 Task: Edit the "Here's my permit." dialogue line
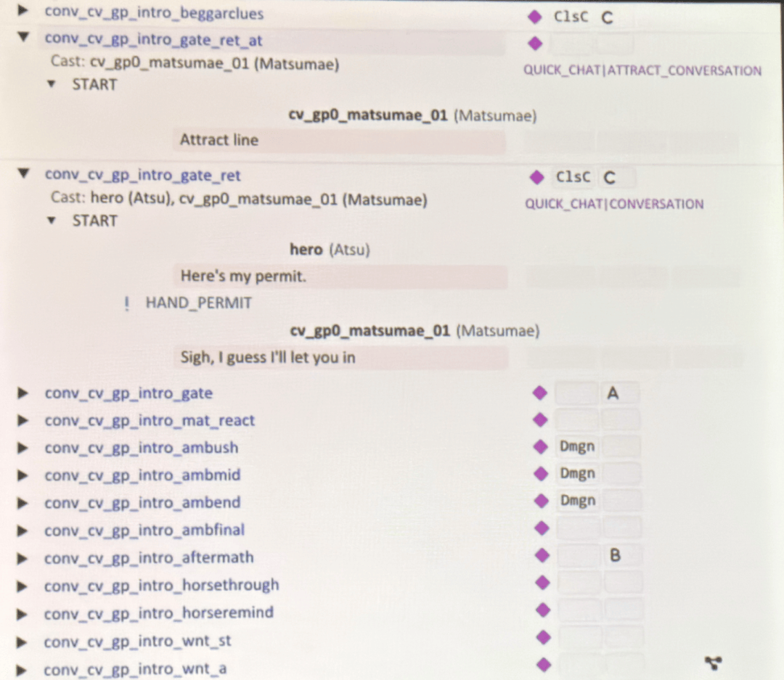(340, 276)
